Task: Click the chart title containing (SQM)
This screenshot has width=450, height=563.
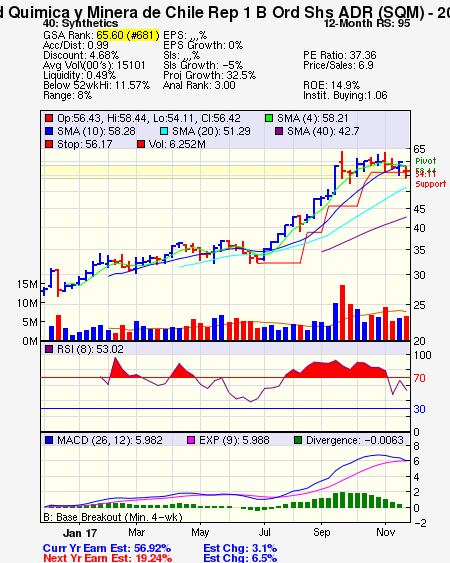Action: point(225,13)
